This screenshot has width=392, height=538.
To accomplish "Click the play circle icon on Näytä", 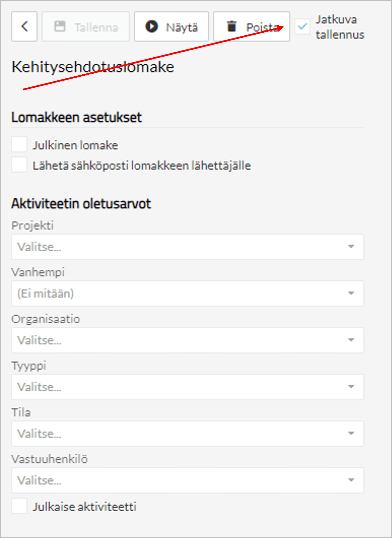I will coord(152,26).
